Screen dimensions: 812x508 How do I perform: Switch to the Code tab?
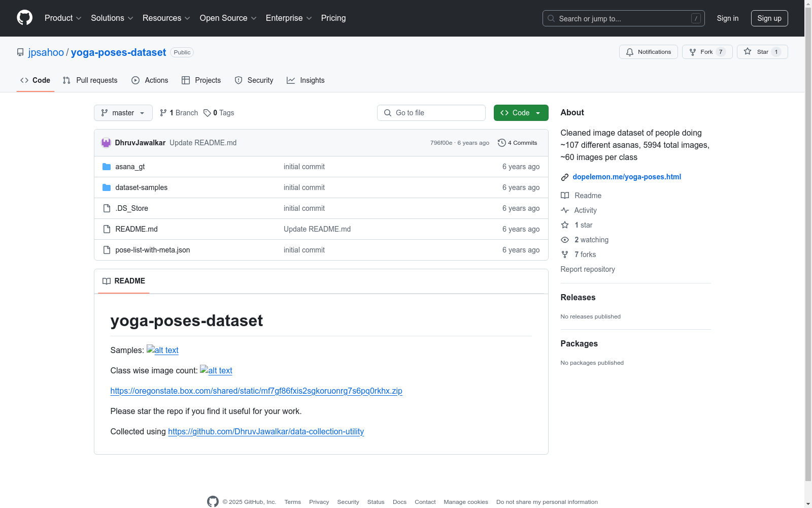coord(36,80)
